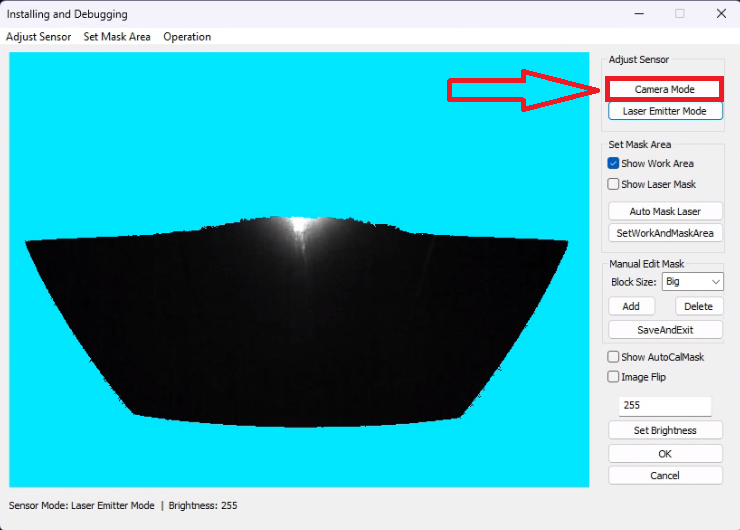Image resolution: width=740 pixels, height=530 pixels.
Task: Open the Operation menu
Action: tap(187, 37)
